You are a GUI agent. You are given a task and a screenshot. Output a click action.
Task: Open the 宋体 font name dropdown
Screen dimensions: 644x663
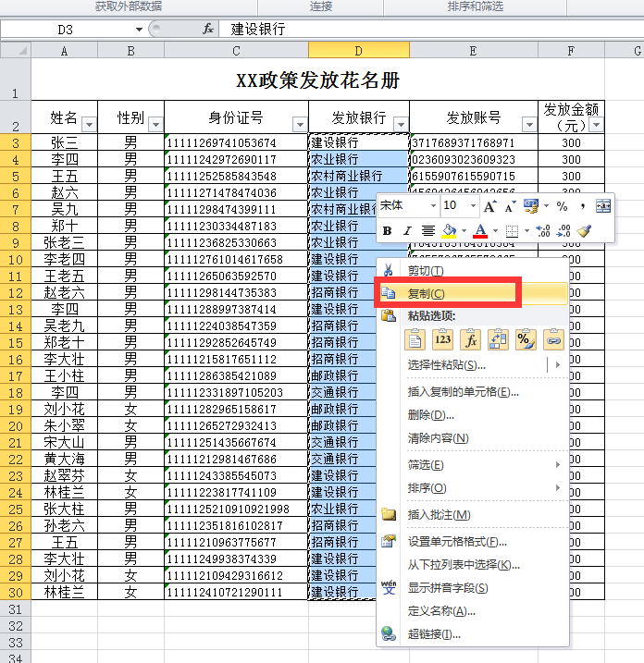[x=433, y=206]
